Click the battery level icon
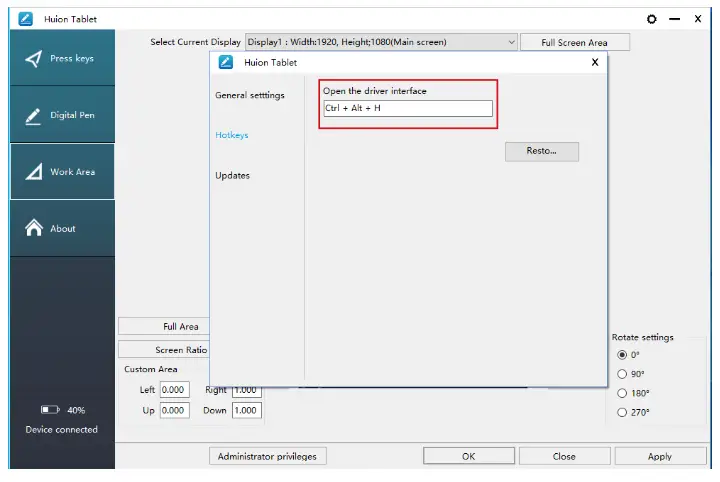 [50, 409]
